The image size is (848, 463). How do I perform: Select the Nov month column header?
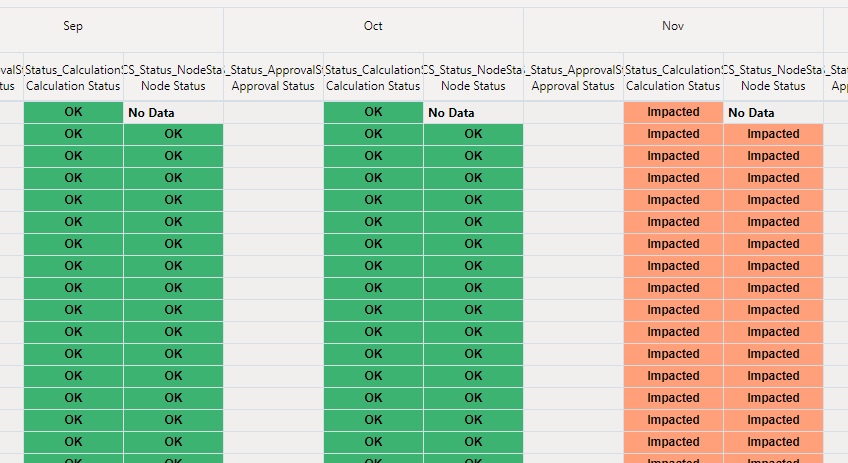point(673,26)
